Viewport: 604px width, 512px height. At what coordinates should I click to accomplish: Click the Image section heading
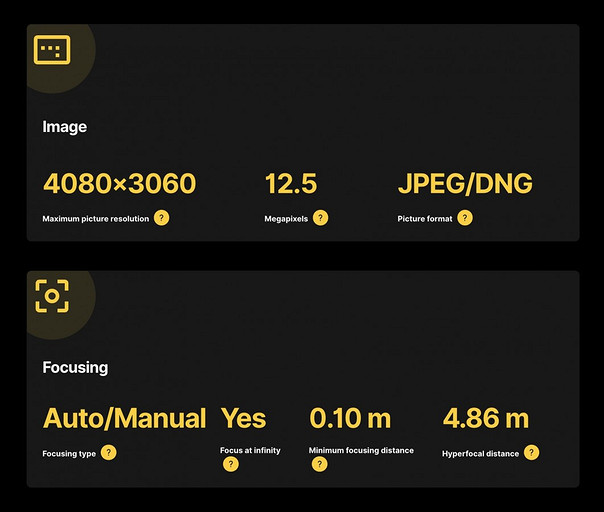(64, 127)
